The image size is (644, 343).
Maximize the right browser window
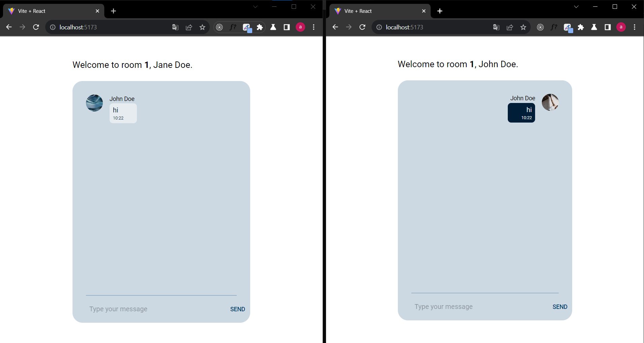[x=615, y=7]
